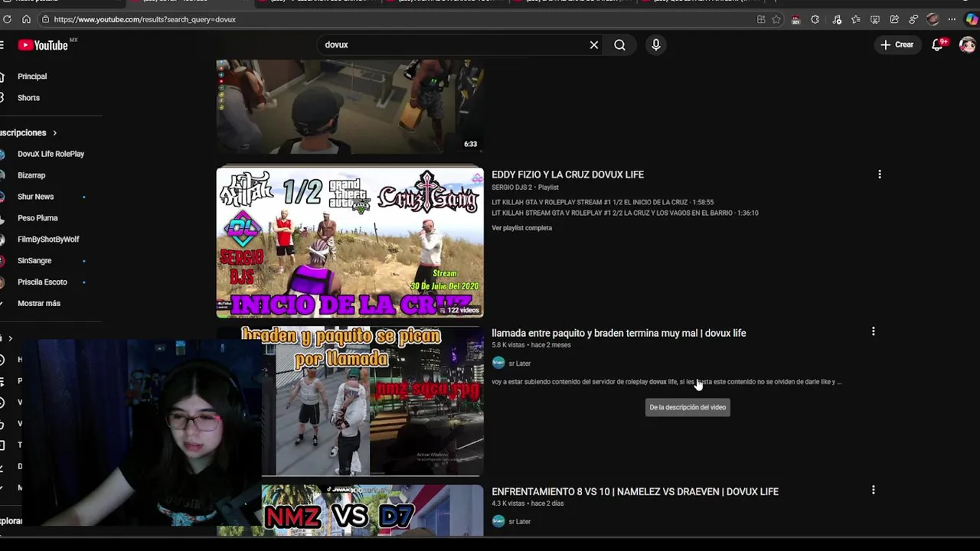980x551 pixels.
Task: Open the ENFRENTAMIENTO 8 VS 10 title
Action: [x=635, y=491]
